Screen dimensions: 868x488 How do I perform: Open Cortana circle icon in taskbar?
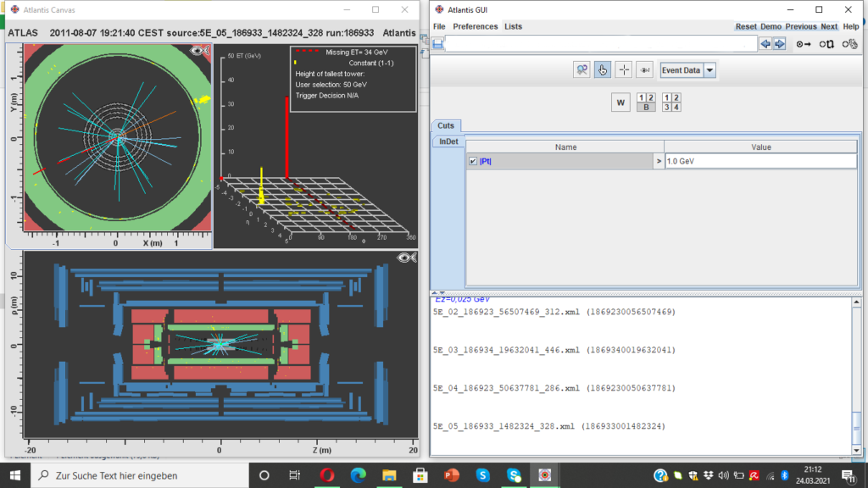tap(264, 475)
